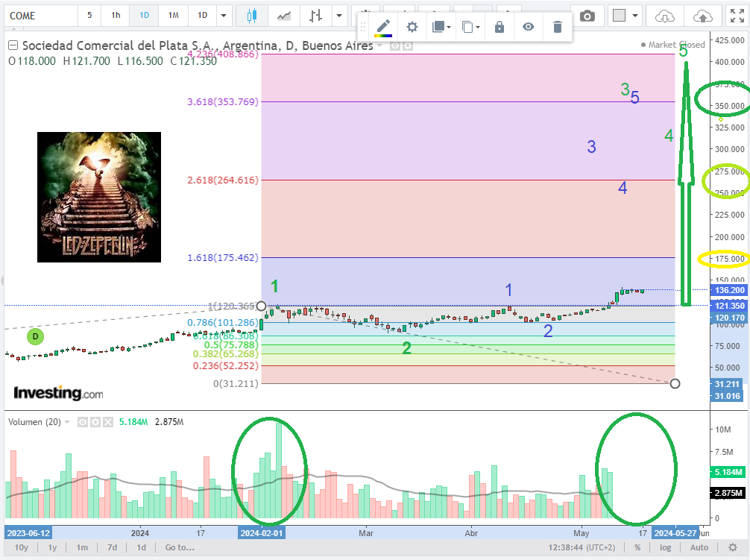The image size is (750, 560).
Task: Click the 2.618(264.616) Fibonacci level label
Action: 223,180
